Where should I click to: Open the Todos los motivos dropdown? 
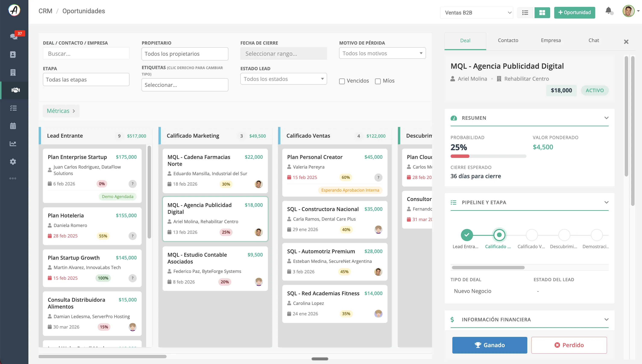pos(382,53)
